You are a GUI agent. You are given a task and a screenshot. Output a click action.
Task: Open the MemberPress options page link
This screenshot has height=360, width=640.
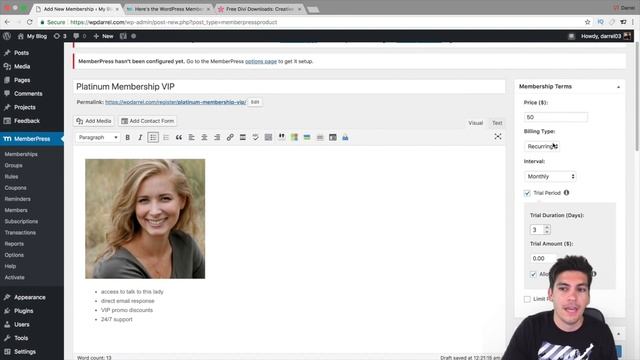click(x=261, y=61)
